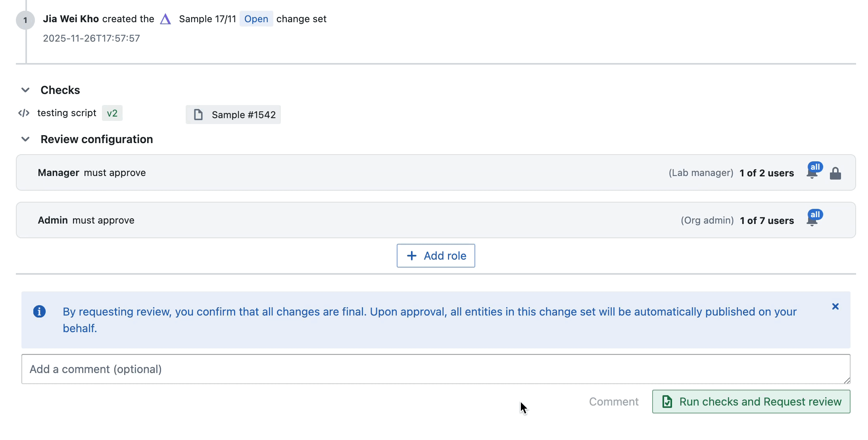Screen dimensions: 868x440
Task: Click the info icon in the blue banner
Action: point(40,312)
